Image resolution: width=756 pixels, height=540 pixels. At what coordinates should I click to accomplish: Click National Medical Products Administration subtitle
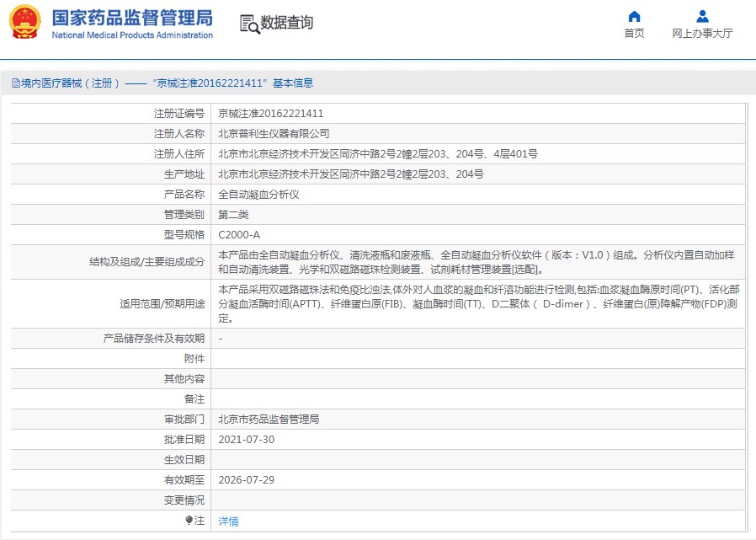click(132, 35)
